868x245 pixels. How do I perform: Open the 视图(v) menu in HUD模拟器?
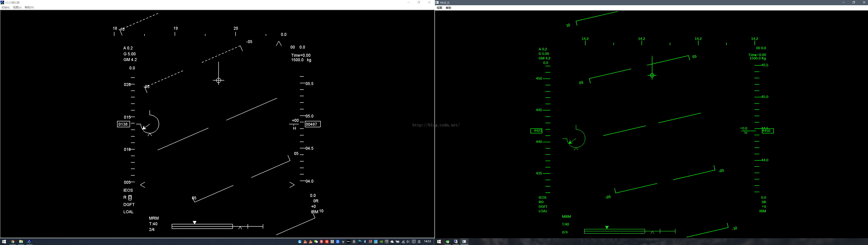17,7
